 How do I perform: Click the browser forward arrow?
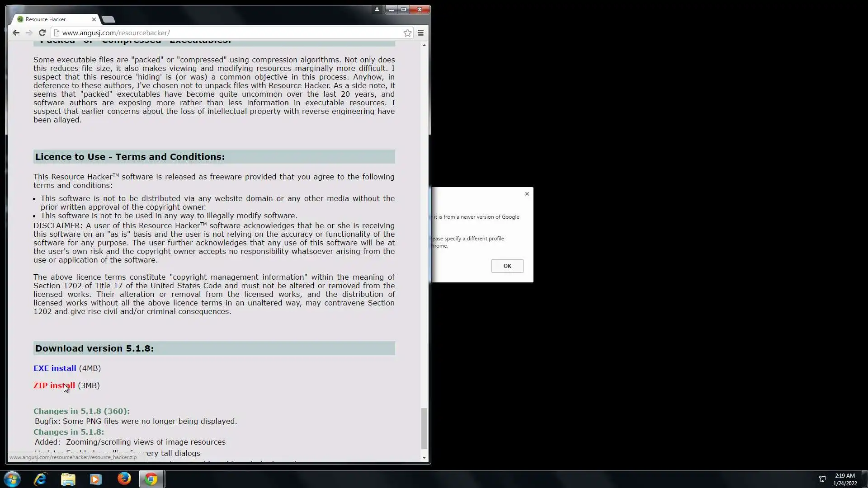coord(29,33)
